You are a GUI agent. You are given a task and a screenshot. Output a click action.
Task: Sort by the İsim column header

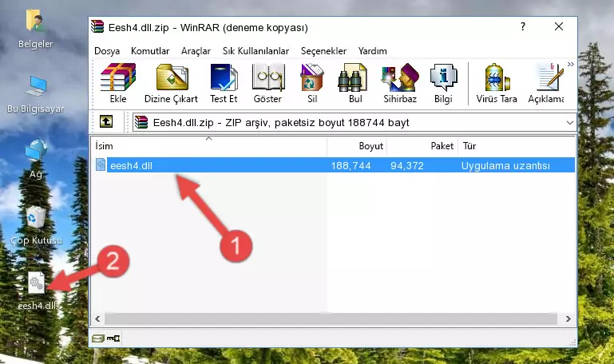209,146
